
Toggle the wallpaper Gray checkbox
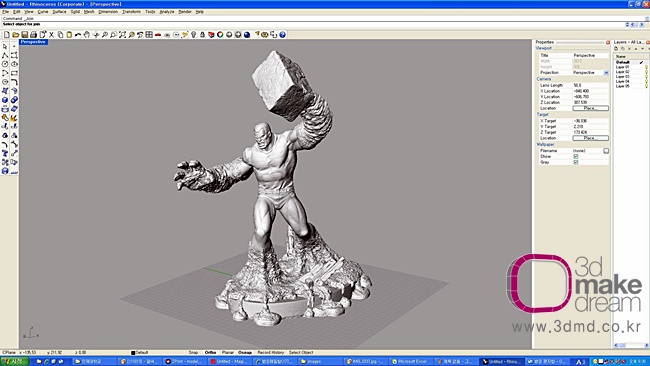[x=576, y=162]
